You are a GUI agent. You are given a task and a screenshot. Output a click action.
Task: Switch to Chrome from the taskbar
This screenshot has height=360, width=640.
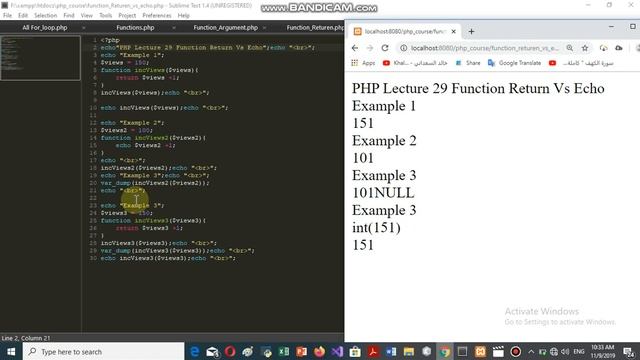pyautogui.click(x=444, y=351)
